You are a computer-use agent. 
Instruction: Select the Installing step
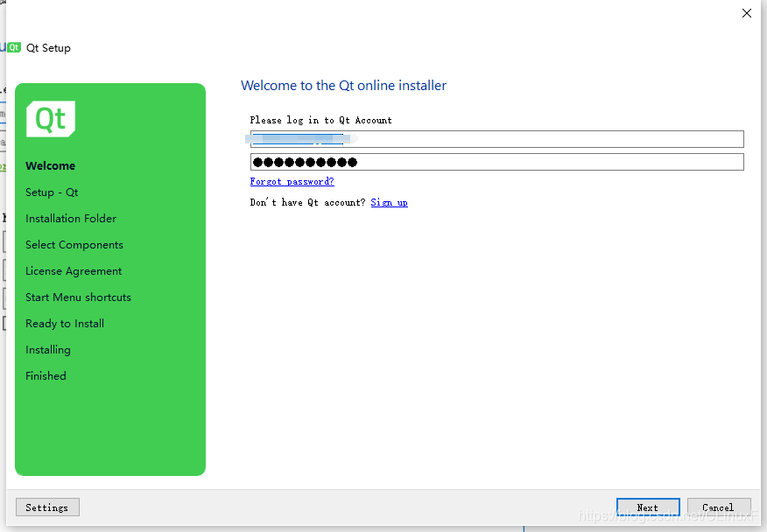48,350
